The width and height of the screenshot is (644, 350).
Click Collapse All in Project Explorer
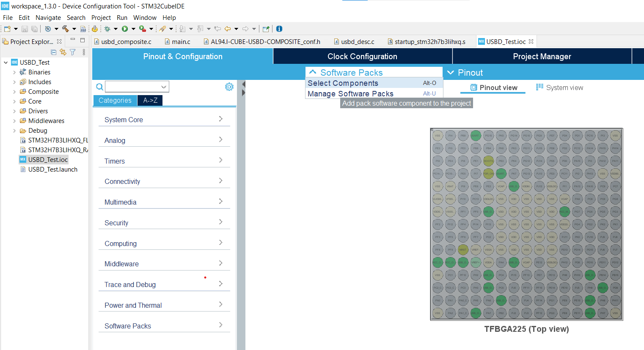click(x=54, y=52)
